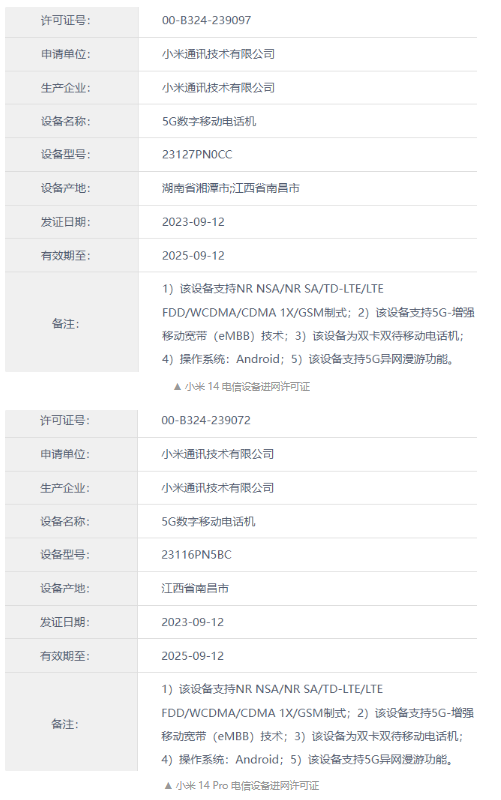Select origin value 江西省南昌市 in second table
This screenshot has height=800, width=501.
(195, 588)
